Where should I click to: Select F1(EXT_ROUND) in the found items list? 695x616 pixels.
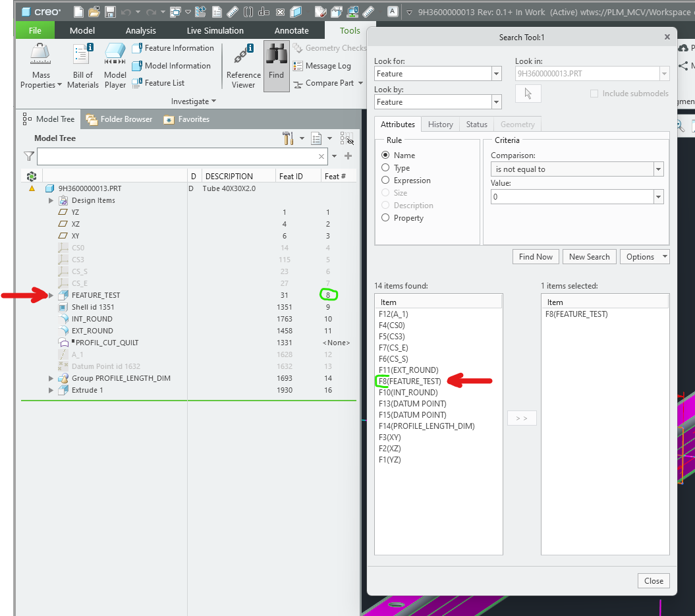408,370
